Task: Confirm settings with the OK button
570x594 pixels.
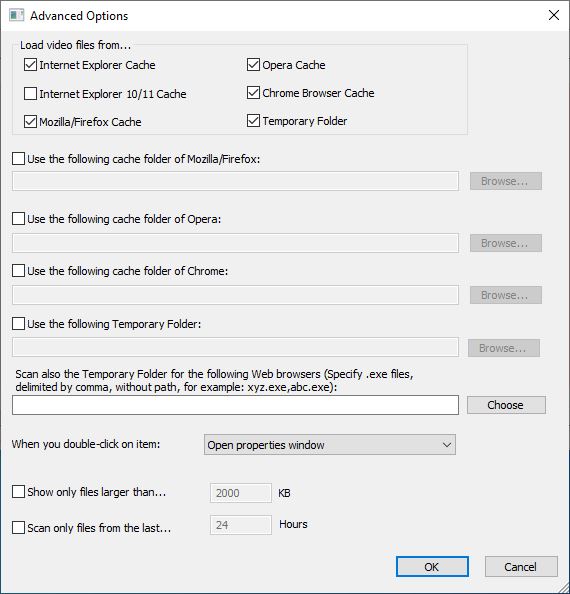Action: [432, 567]
